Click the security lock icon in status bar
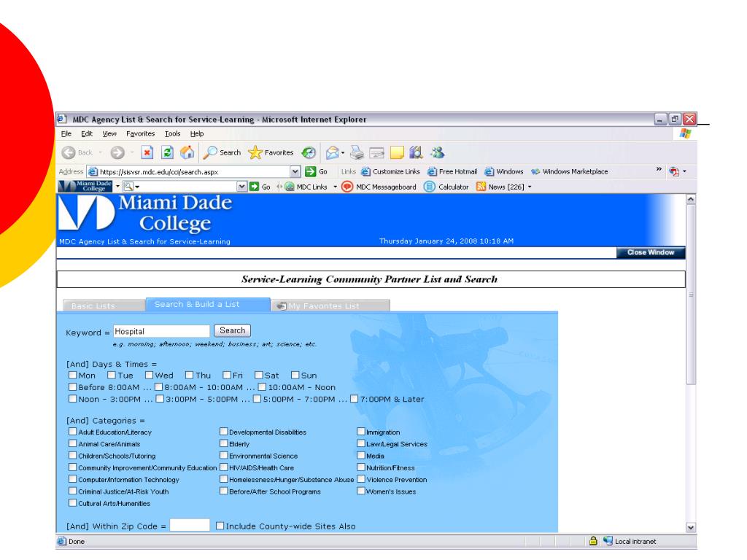Screen dimensions: 747x560 coord(593,541)
